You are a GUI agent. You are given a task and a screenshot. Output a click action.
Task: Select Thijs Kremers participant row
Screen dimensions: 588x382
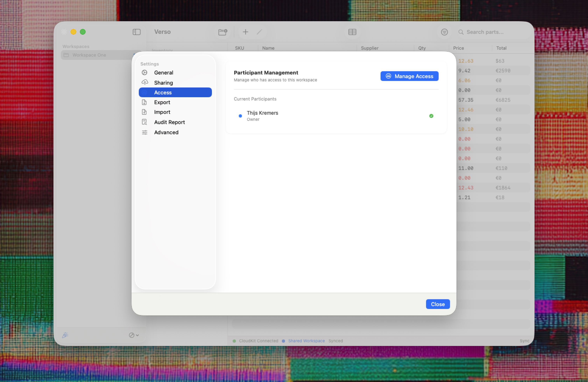262,116
